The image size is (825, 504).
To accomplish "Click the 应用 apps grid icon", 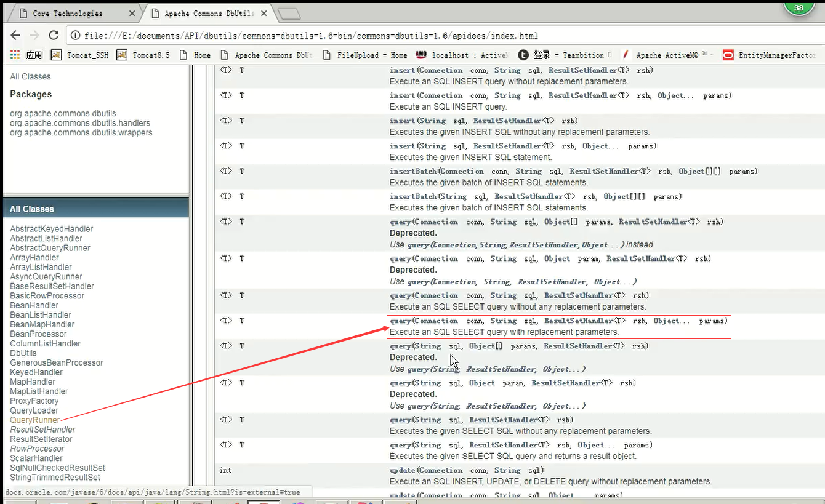I will tap(14, 55).
